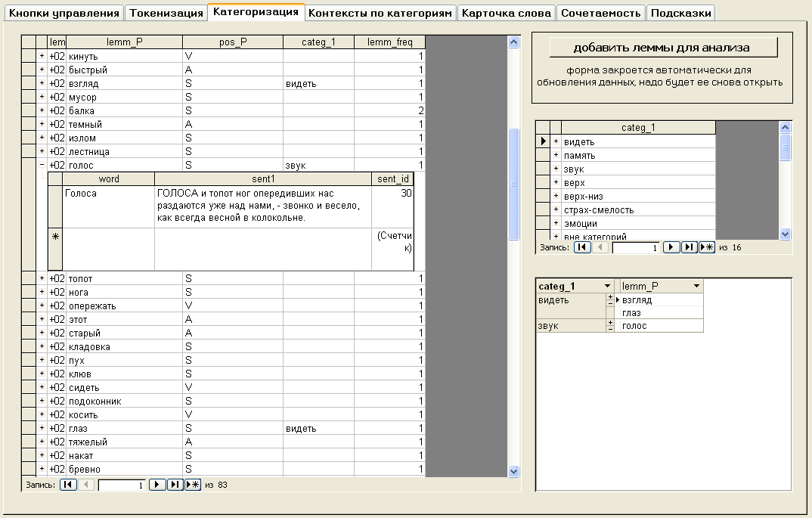Open the Карточка слова tab
812x518 pixels.
coord(507,13)
